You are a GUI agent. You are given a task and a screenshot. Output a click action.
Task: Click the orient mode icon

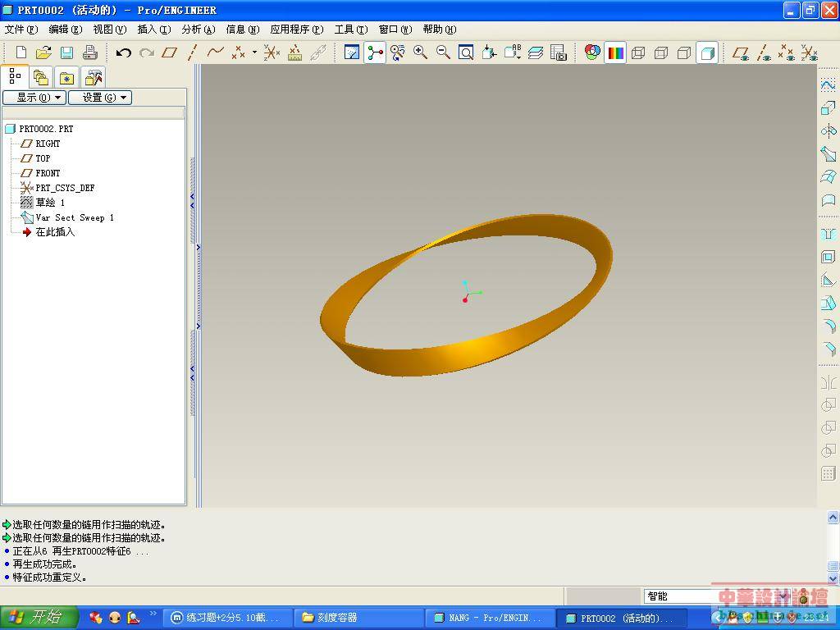coord(398,52)
